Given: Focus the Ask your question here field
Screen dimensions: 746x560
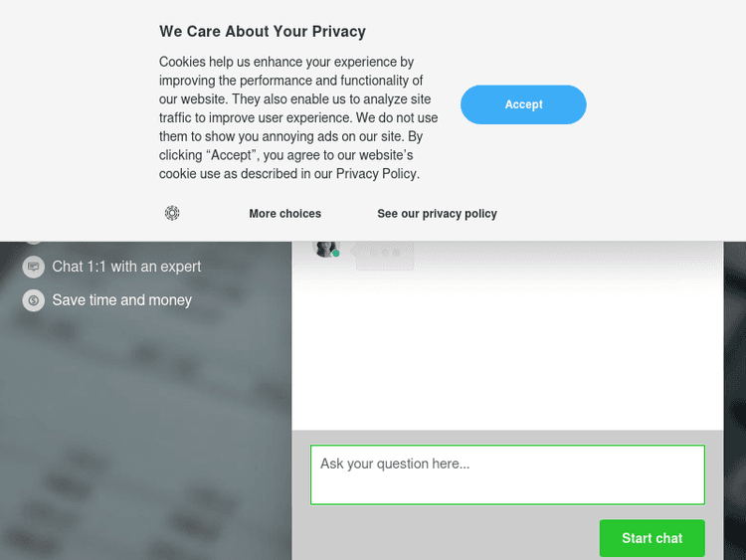Looking at the screenshot, I should 507,474.
